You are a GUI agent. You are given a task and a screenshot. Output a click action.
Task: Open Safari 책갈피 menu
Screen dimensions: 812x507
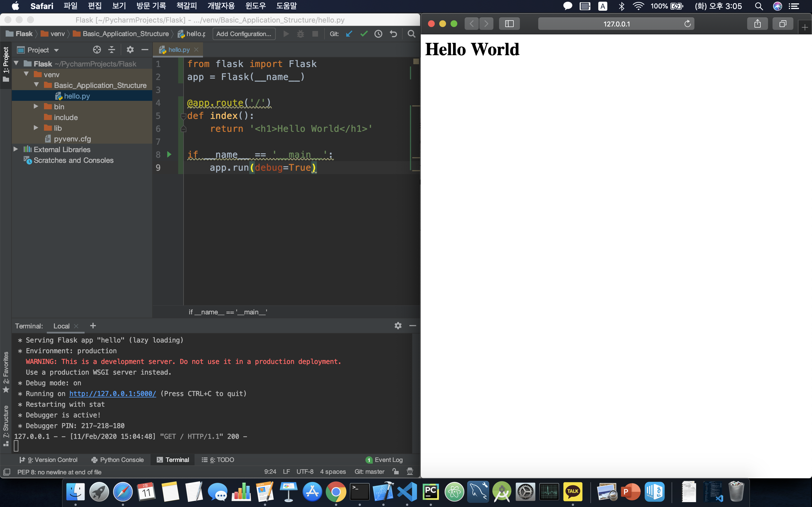tap(187, 6)
